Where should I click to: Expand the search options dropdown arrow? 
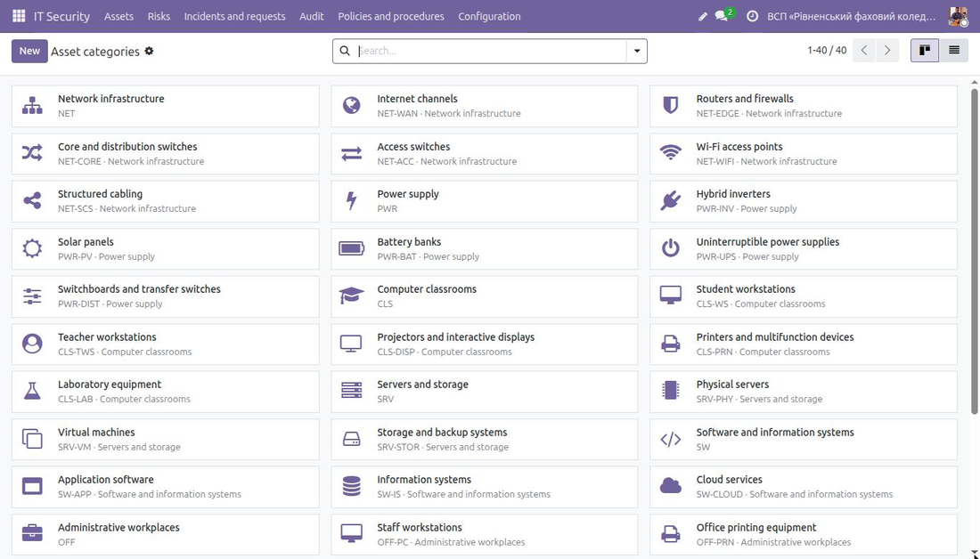pyautogui.click(x=637, y=52)
